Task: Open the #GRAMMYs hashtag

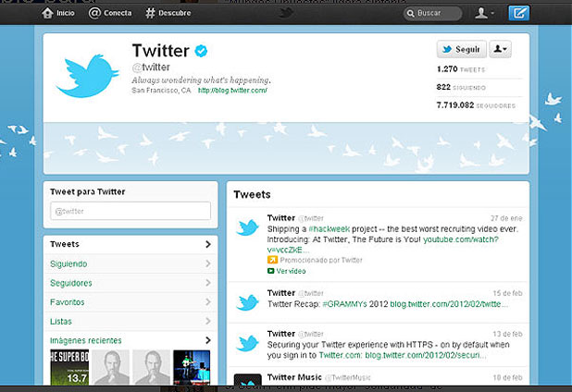Action: 344,304
